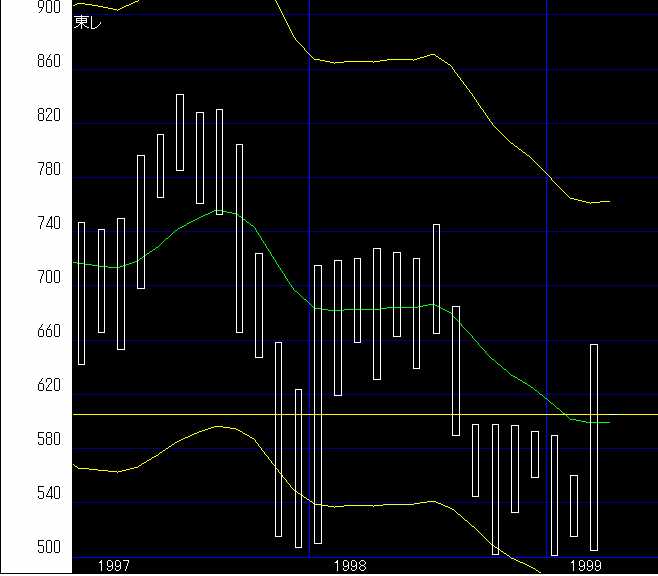Select the rightmost candlestick bar in 1999
The image size is (658, 576).
pos(594,447)
